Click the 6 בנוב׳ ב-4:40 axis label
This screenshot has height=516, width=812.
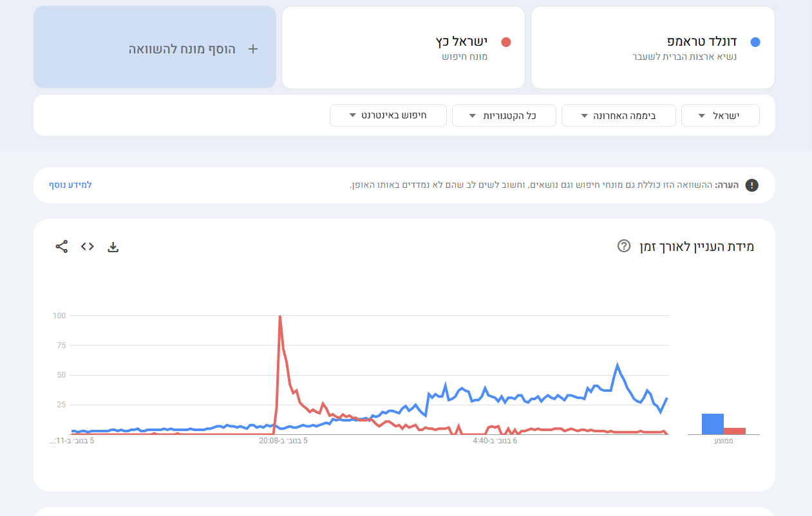496,441
